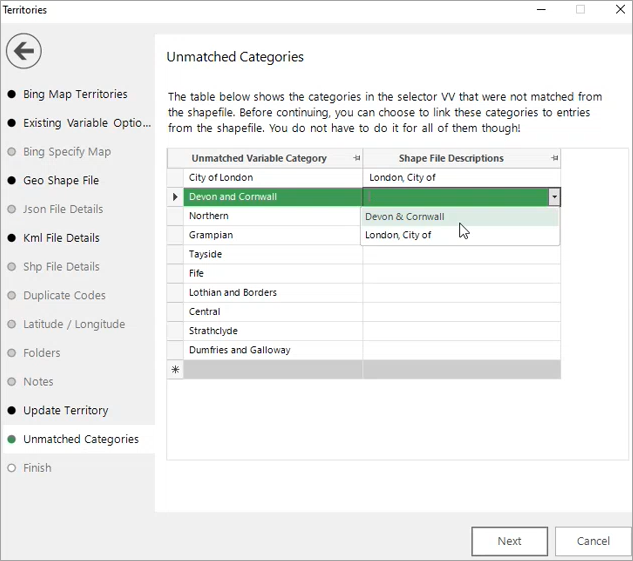The image size is (633, 561).
Task: Pin the Unmatched Variable Category column
Action: coord(356,158)
